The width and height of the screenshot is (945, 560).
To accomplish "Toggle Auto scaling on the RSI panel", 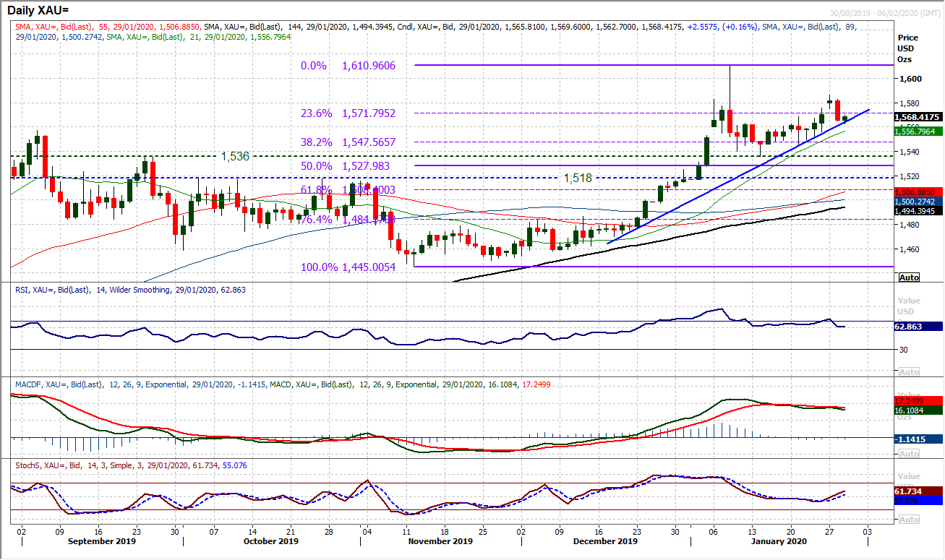I will click(x=908, y=371).
